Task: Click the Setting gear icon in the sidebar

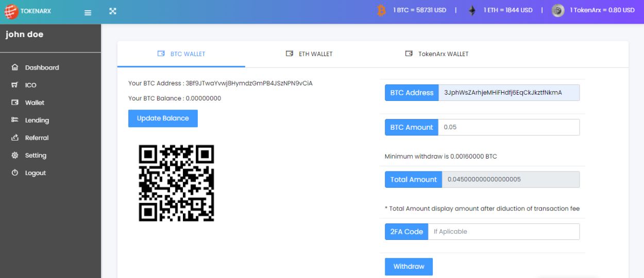Action: point(15,155)
